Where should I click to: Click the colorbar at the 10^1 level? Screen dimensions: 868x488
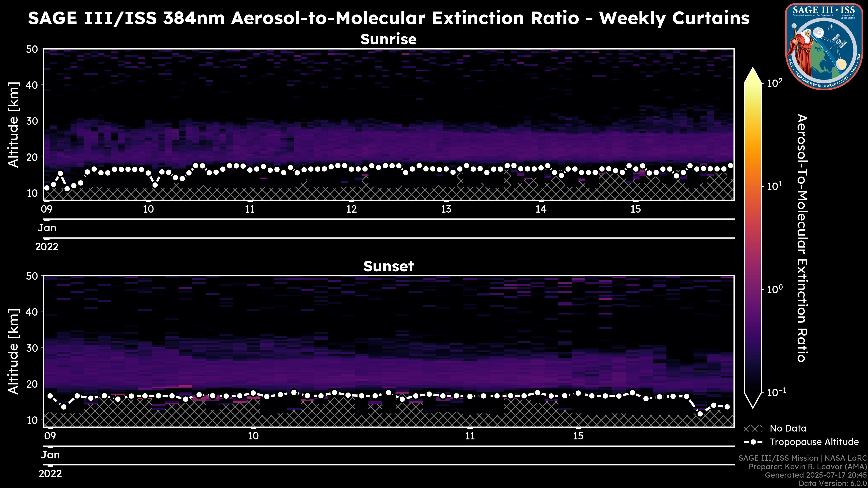753,186
